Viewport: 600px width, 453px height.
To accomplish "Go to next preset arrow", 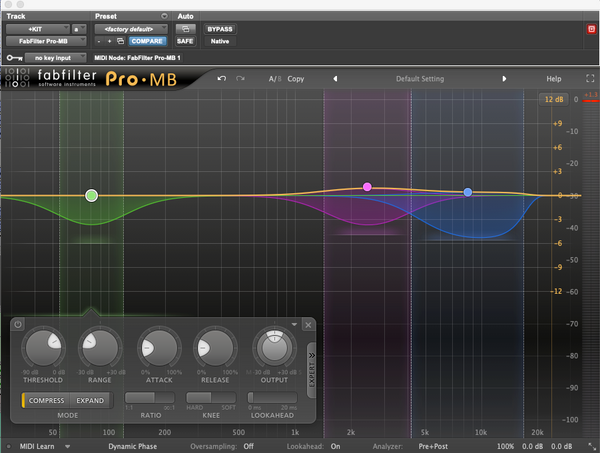I will coord(504,78).
